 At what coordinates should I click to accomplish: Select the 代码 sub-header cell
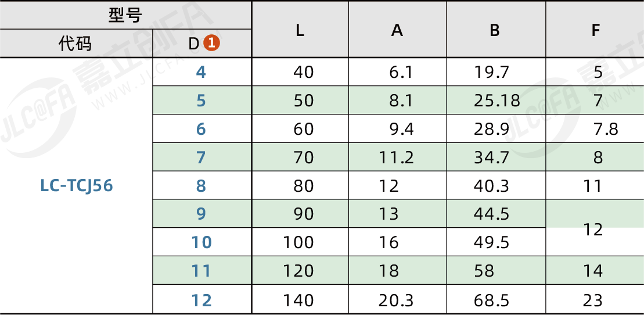coord(75,44)
